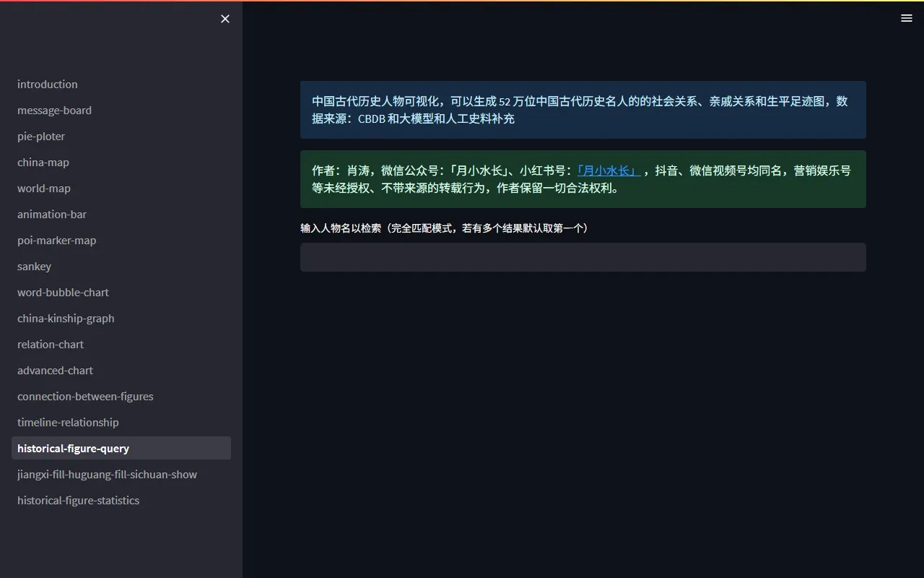Open the china-map view
Image resolution: width=924 pixels, height=578 pixels.
click(43, 162)
